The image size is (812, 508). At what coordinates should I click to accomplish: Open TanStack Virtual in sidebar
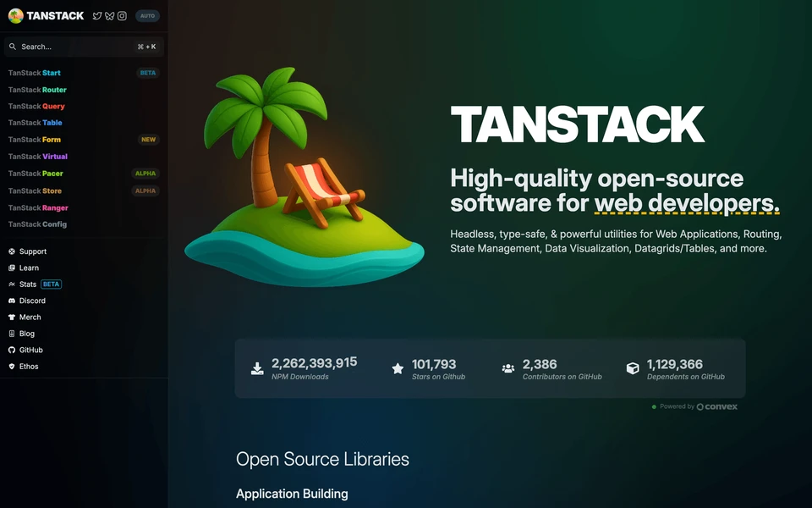38,157
